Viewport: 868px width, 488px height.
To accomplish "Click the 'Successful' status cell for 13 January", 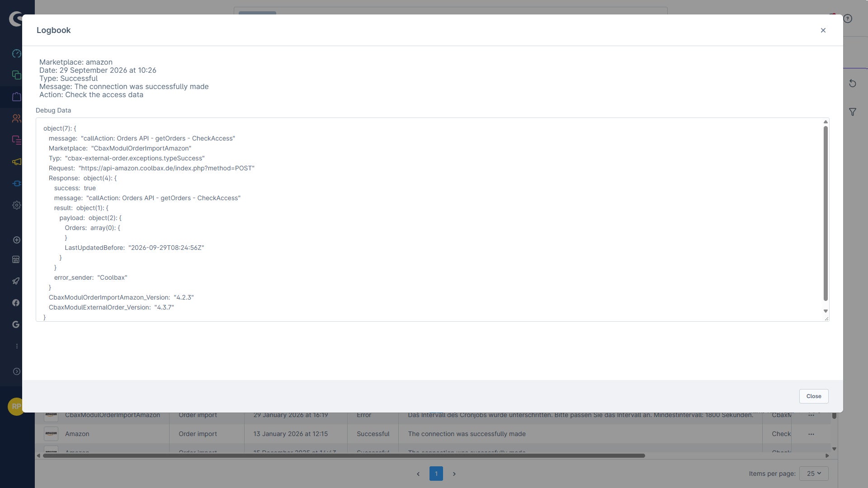I will [x=373, y=434].
